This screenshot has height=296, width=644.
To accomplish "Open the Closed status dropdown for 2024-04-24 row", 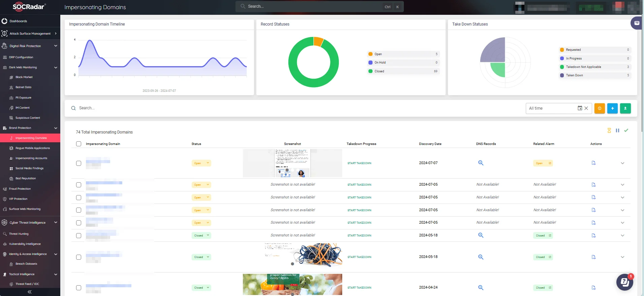I will click(201, 288).
